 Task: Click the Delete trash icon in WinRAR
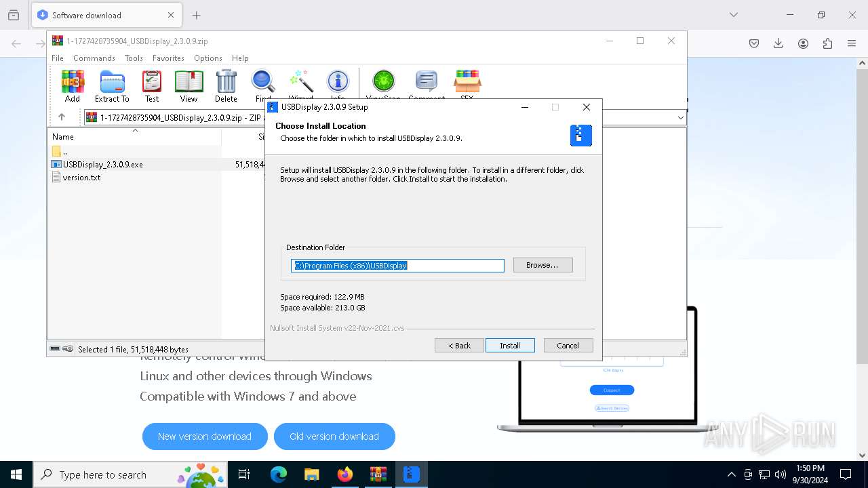tap(226, 86)
